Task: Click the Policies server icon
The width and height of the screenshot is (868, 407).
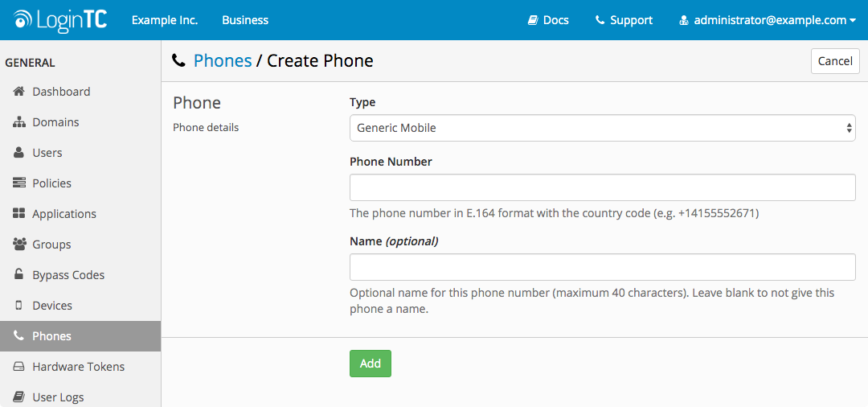Action: [19, 183]
